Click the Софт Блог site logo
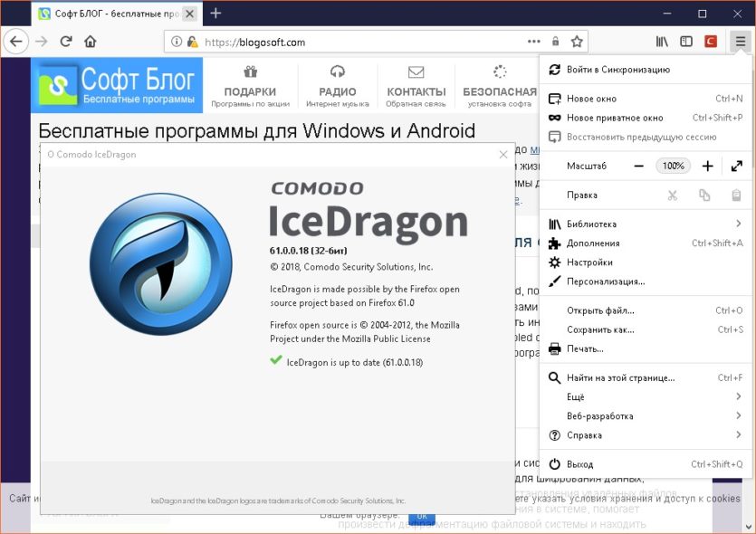Screen dimensions: 756x534 pyautogui.click(x=117, y=85)
